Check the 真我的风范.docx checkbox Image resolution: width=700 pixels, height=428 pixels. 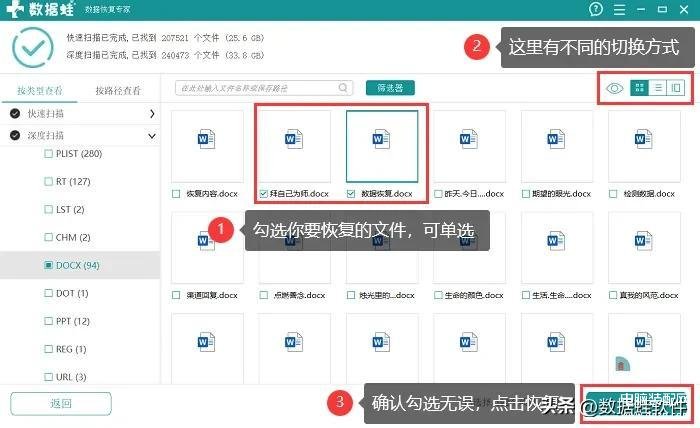(613, 295)
